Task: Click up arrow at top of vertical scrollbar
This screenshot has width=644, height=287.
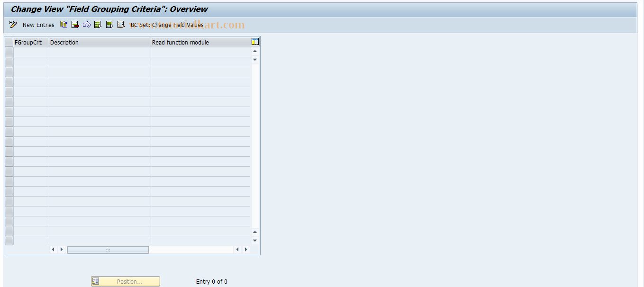Action: (x=255, y=51)
